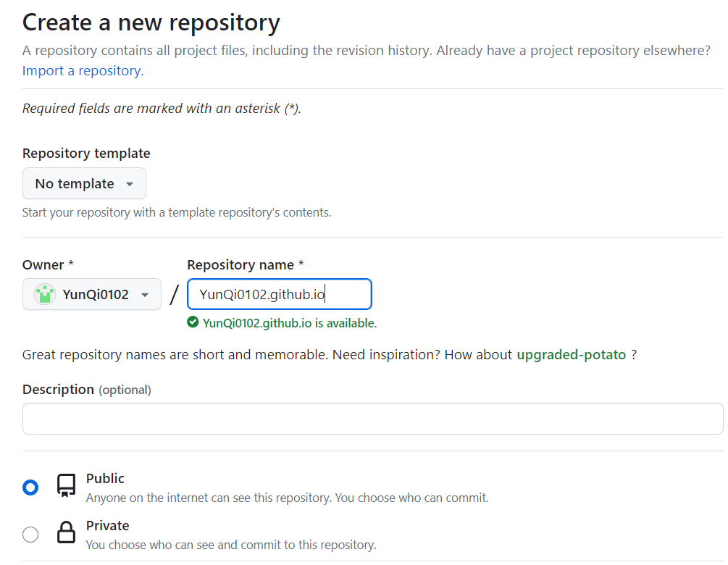Click the Import a repository link
The height and width of the screenshot is (565, 728).
coord(83,71)
